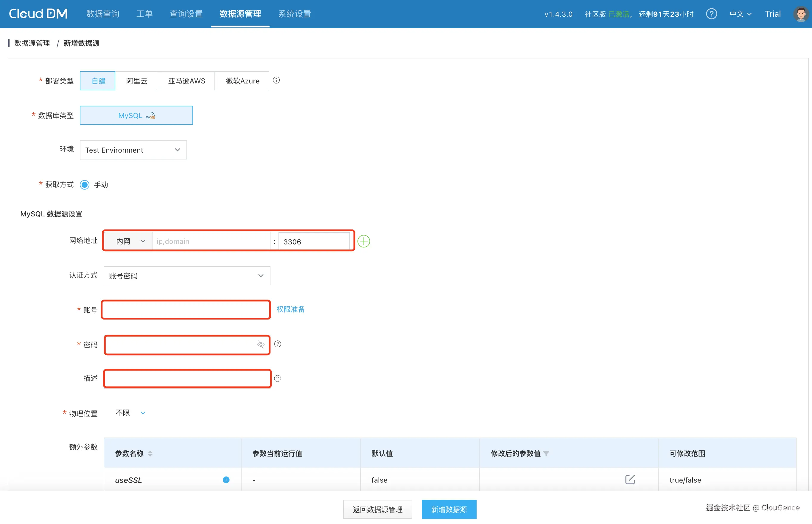Screen dimensions: 812x524
Task: Toggle password visibility eye icon
Action: click(261, 345)
